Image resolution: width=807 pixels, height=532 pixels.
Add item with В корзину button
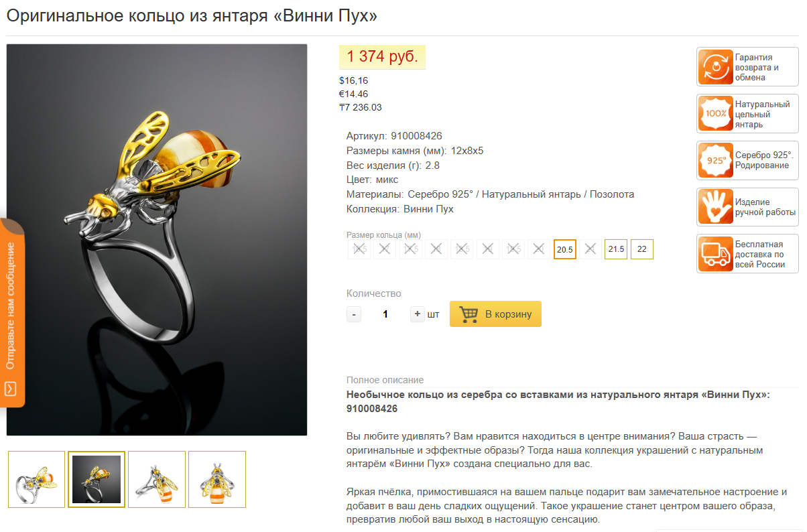(495, 314)
